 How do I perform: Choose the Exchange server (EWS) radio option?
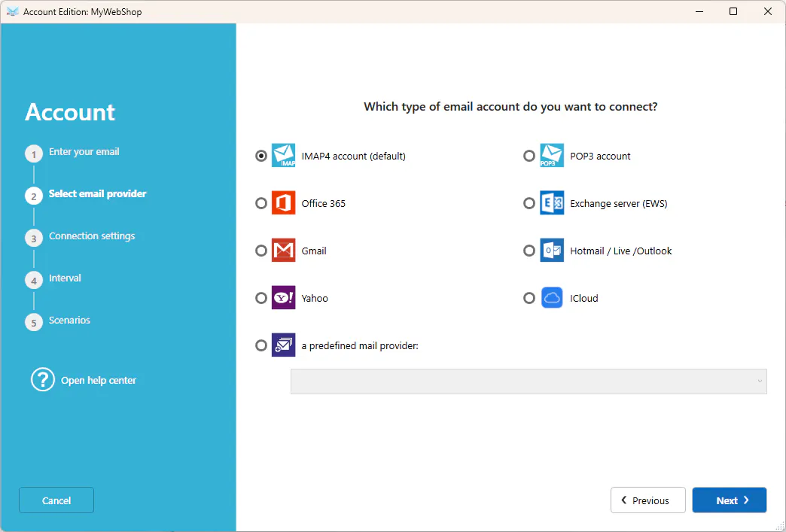pos(529,203)
